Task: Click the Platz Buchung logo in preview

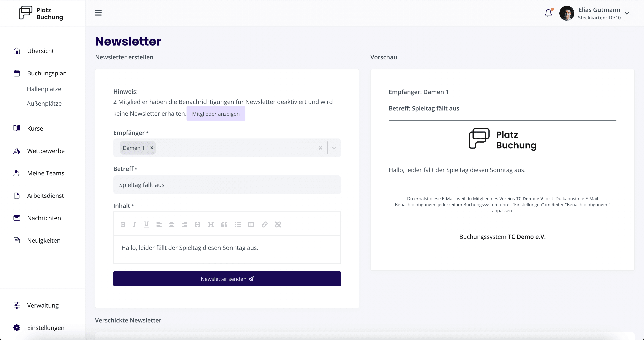Action: coord(503,140)
